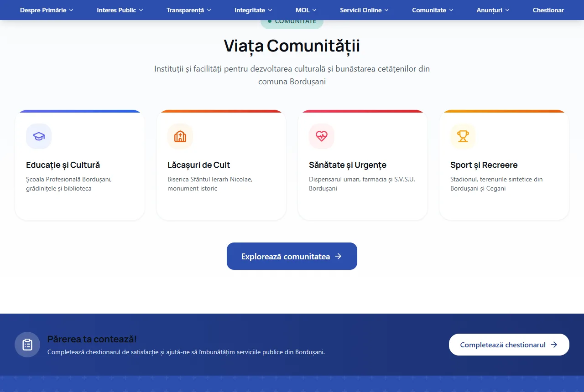Open the Anunțuri menu in navigation

[x=493, y=10]
